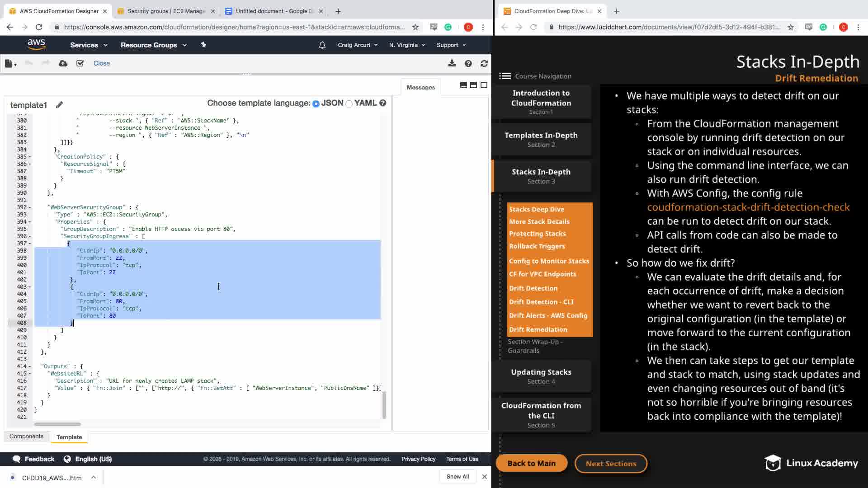The image size is (868, 488).
Task: Click the Close link in Designer toolbar
Action: (101, 63)
